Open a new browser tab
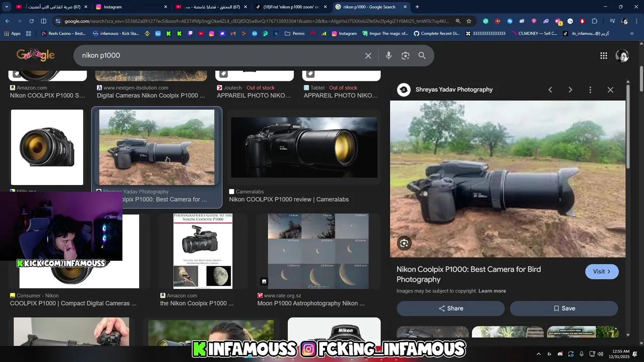644x362 pixels. pyautogui.click(x=417, y=7)
